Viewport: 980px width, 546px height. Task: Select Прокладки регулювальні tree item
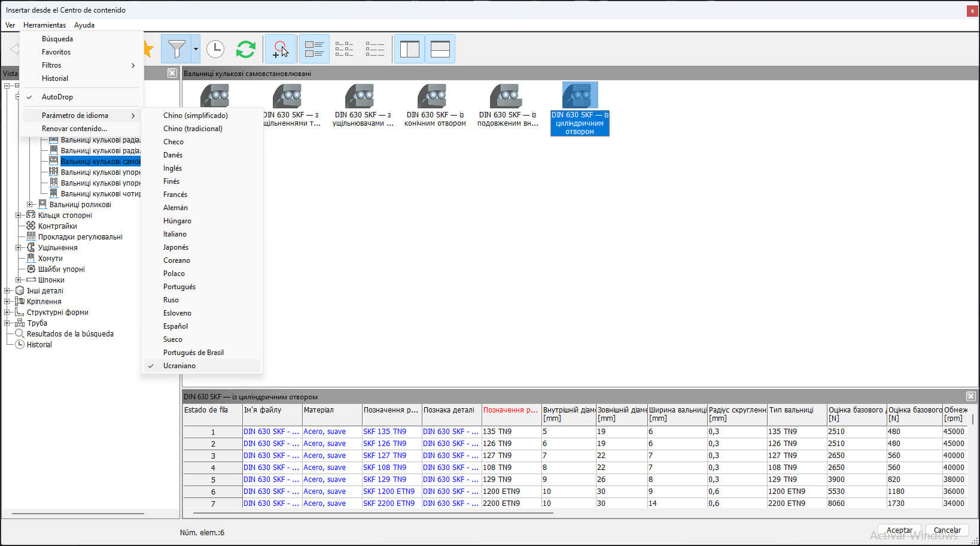tap(80, 237)
